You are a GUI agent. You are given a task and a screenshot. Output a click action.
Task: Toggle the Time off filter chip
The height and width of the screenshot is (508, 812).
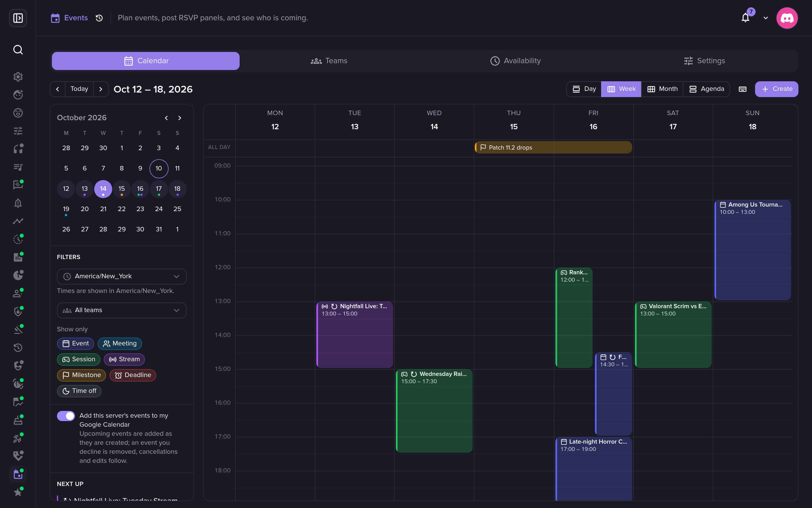click(79, 391)
